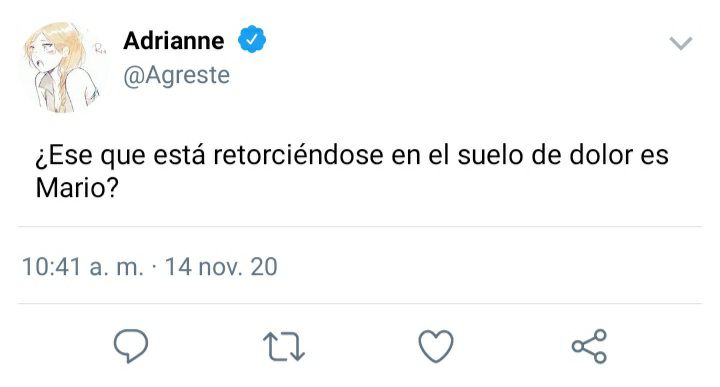720x387 pixels.
Task: Open Adrianne's profile picture
Action: [x=64, y=67]
